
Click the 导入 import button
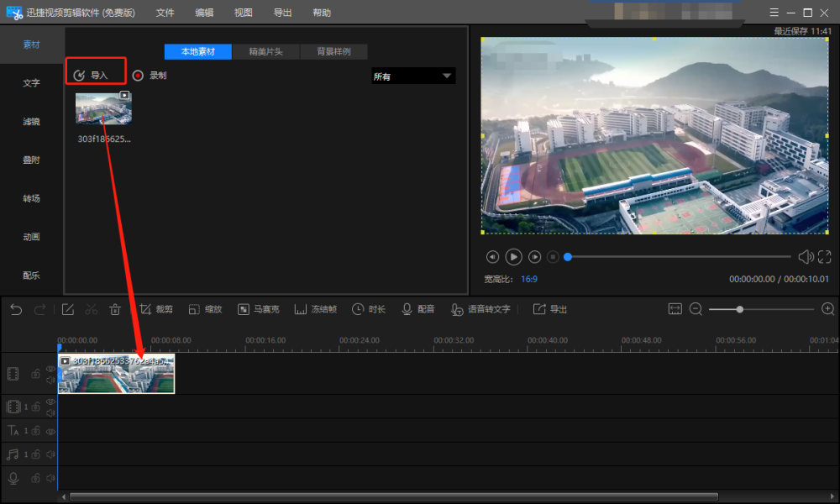92,76
